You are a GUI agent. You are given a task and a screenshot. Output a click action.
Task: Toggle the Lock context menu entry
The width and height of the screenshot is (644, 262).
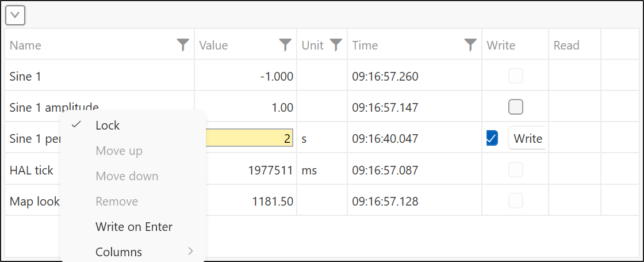point(133,126)
